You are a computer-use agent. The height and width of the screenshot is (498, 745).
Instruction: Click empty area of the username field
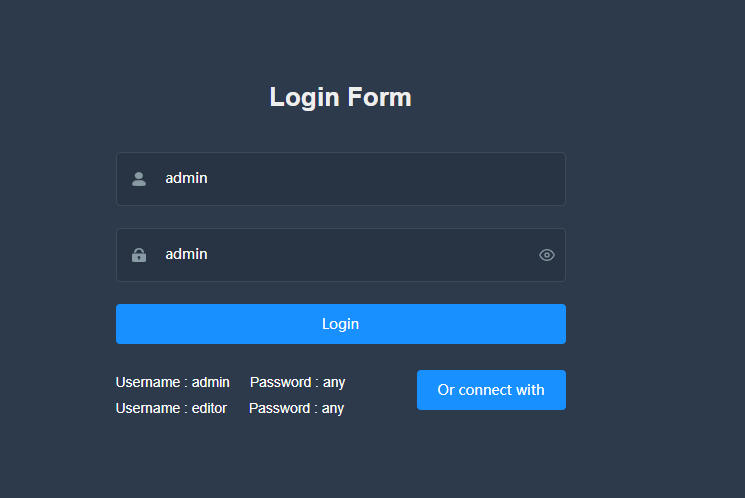(x=380, y=179)
